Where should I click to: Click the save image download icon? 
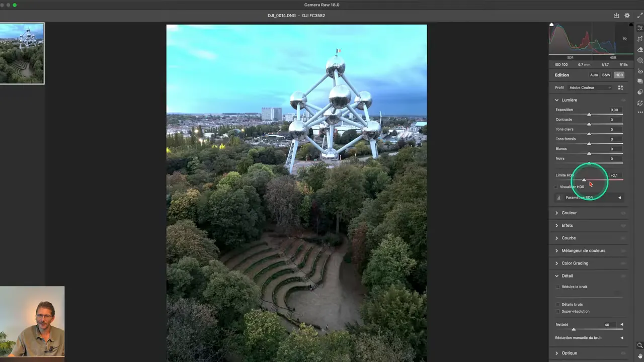point(616,16)
